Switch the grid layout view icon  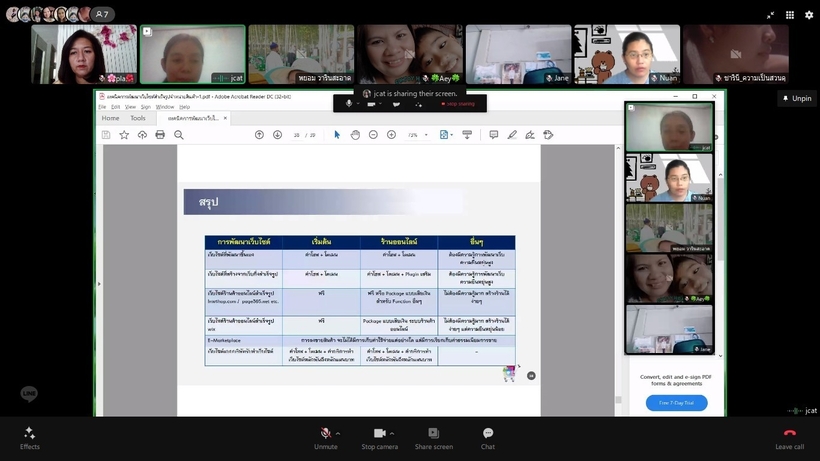tap(789, 15)
